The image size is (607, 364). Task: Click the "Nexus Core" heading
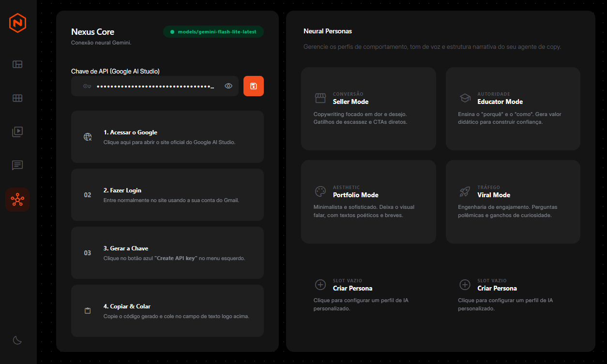point(93,32)
